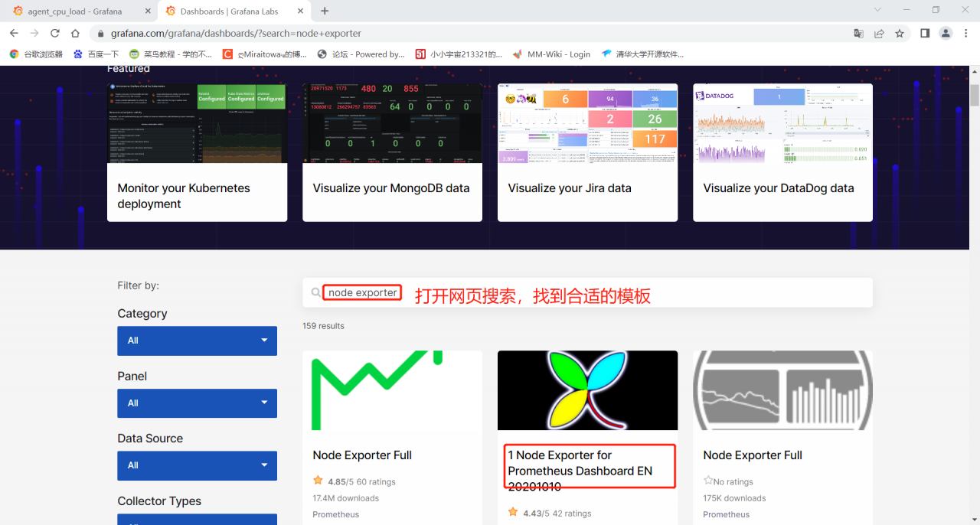Open the Chrome three-dot menu
This screenshot has height=525, width=980.
(966, 34)
